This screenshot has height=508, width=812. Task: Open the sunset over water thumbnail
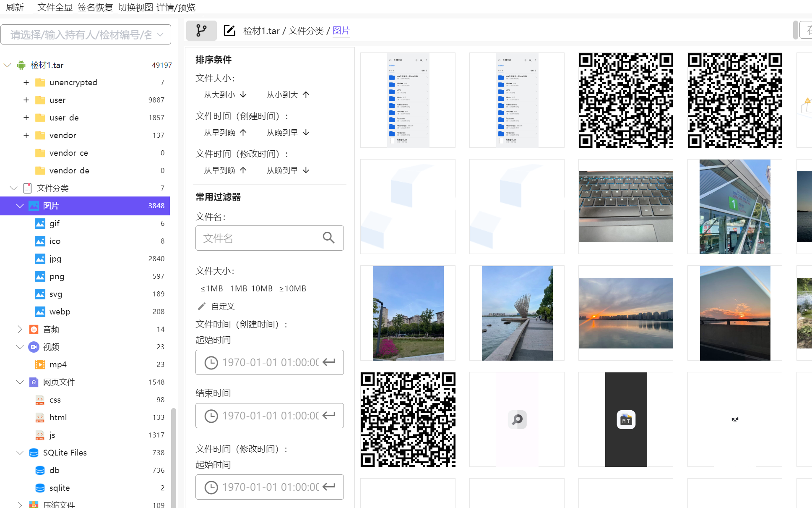[626, 313]
